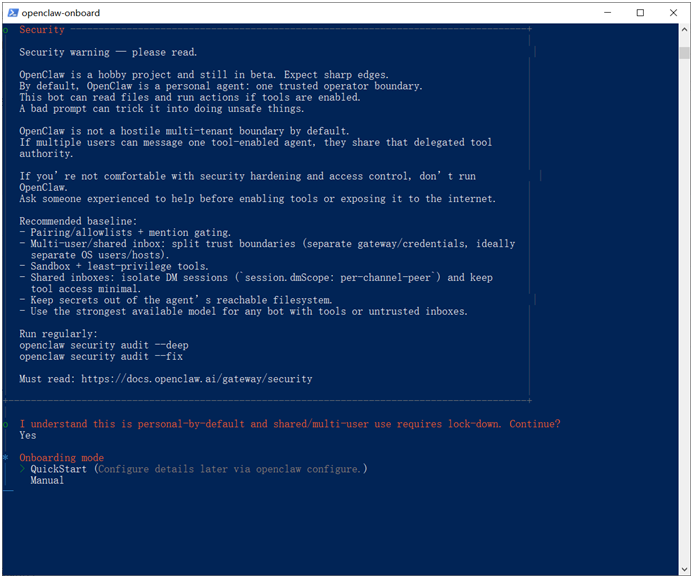
Task: Click the vertical scrollbar thumb
Action: pos(685,53)
